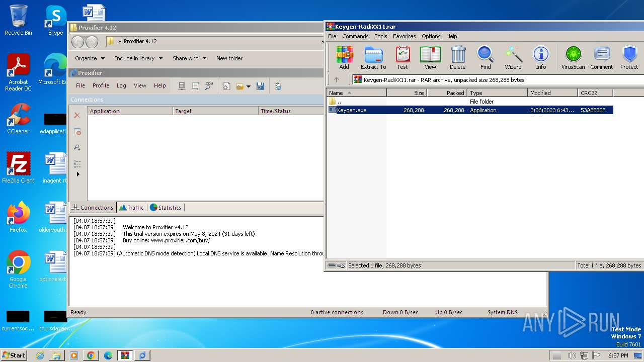Open WinRAR Favorites menu
The height and width of the screenshot is (362, 644).
tap(404, 36)
